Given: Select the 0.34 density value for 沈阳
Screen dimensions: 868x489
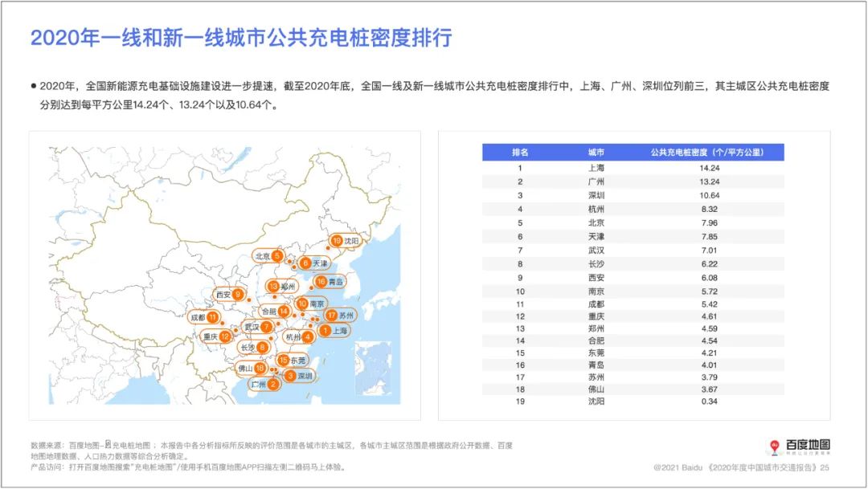Looking at the screenshot, I should [x=709, y=401].
